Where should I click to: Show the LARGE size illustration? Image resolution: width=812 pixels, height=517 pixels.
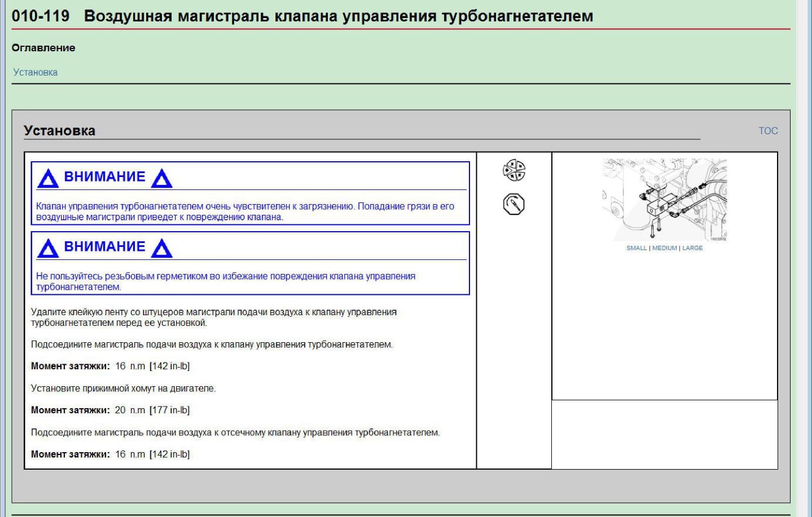[692, 248]
